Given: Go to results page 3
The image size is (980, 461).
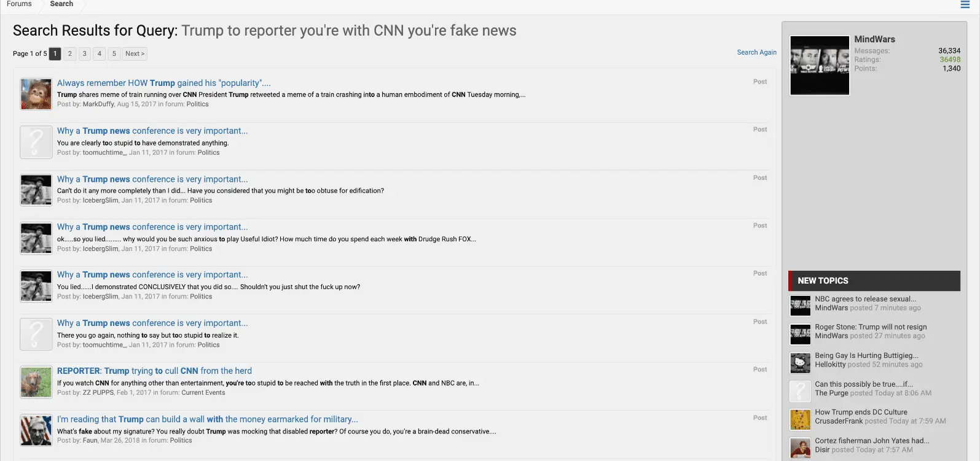Looking at the screenshot, I should tap(85, 54).
